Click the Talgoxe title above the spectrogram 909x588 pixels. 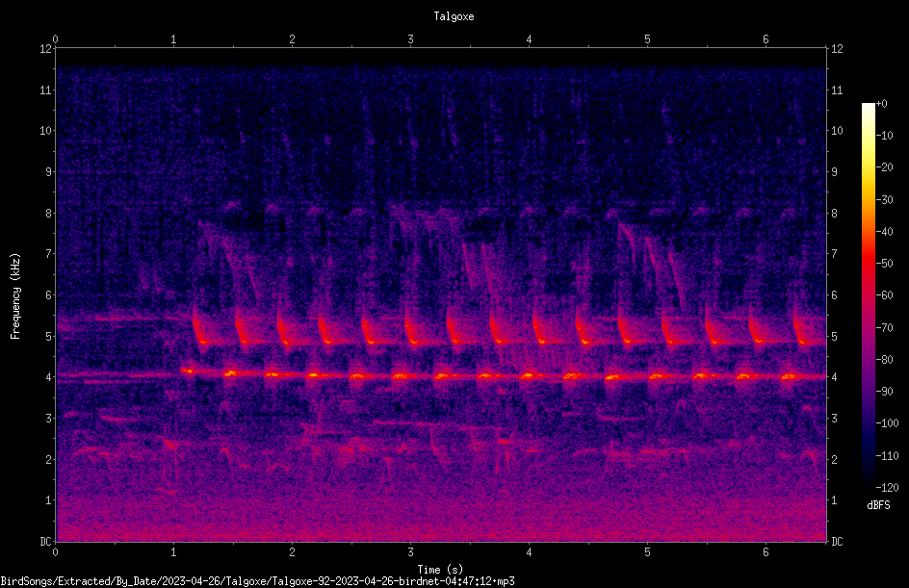click(454, 16)
